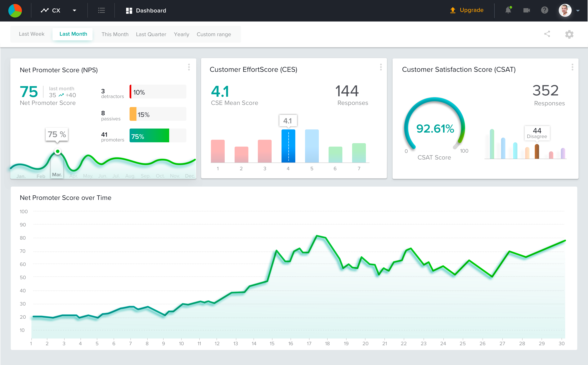Open NPS card three-dot menu
The width and height of the screenshot is (588, 365).
coord(189,67)
